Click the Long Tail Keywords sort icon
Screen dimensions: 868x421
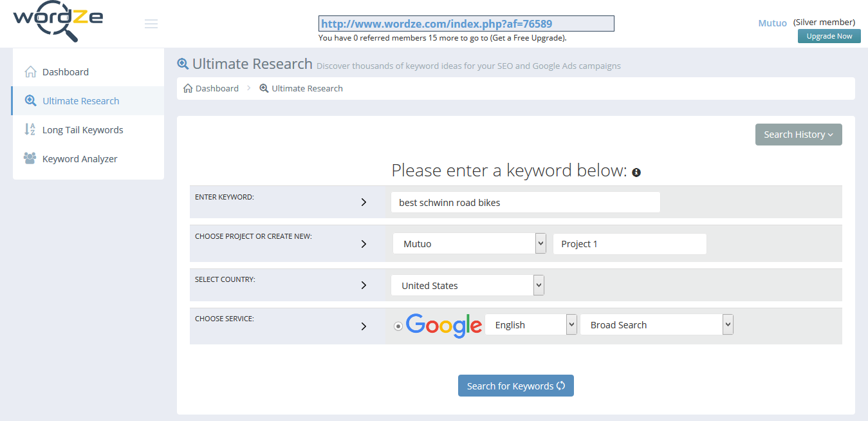pyautogui.click(x=30, y=130)
